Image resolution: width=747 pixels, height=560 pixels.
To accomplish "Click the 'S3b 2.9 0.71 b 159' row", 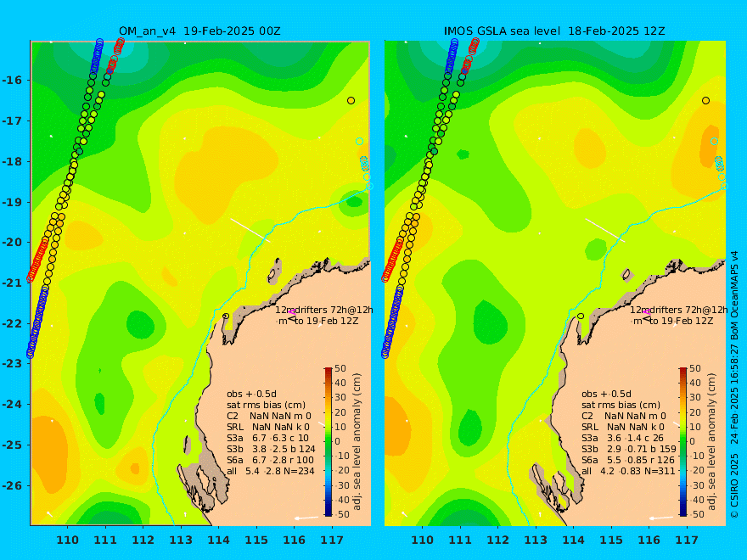I will 629,449.
